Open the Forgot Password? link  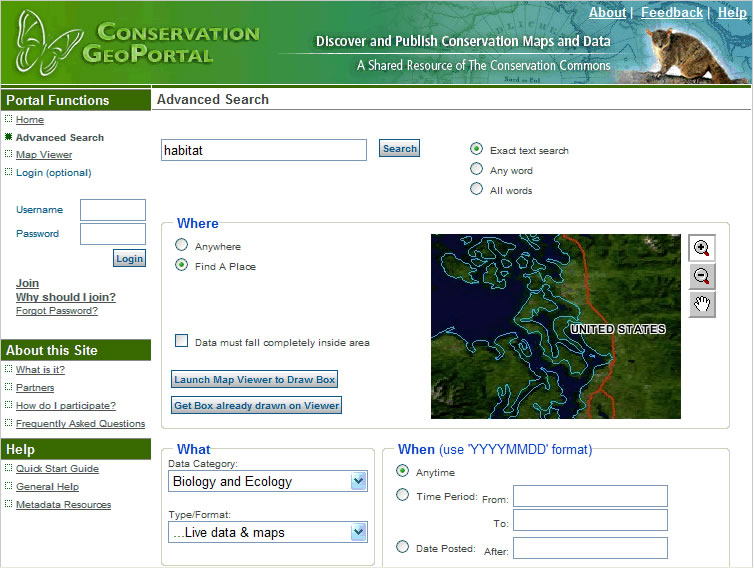point(57,311)
